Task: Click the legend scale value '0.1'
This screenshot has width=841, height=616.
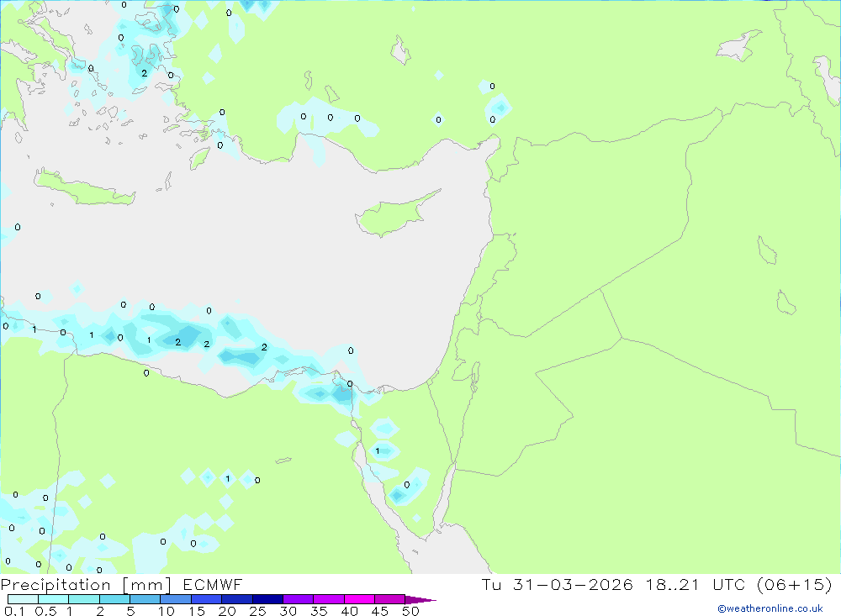Action: point(14,611)
